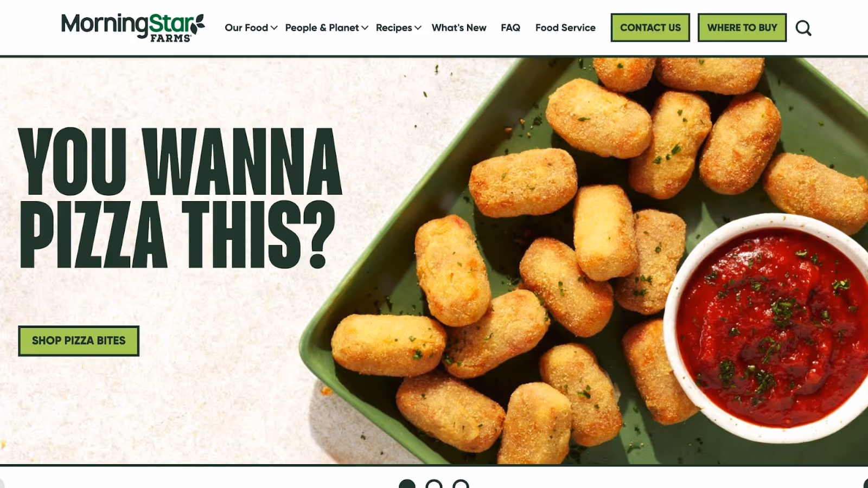Click the Shop Pizza Bites button

pyautogui.click(x=79, y=341)
